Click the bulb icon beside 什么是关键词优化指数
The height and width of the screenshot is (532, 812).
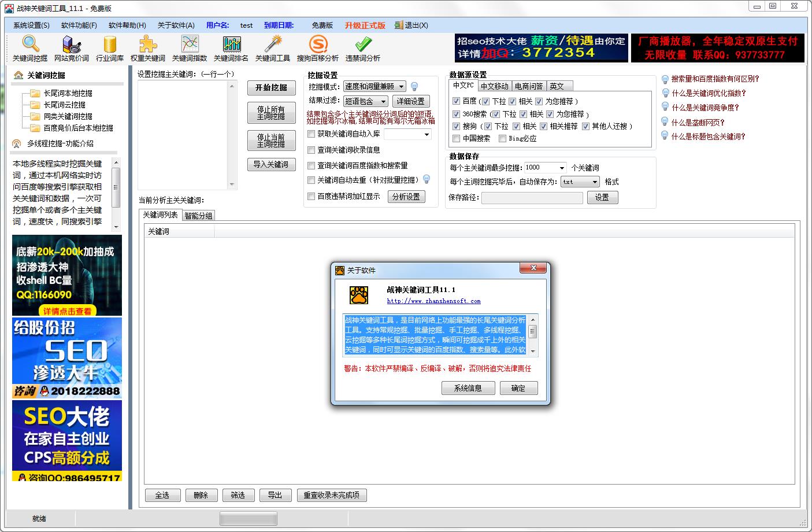click(665, 93)
